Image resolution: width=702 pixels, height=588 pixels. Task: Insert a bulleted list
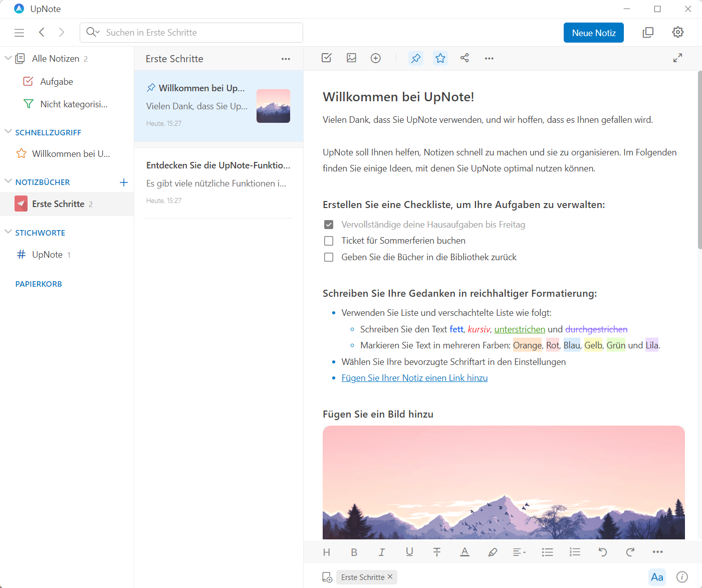(x=547, y=552)
